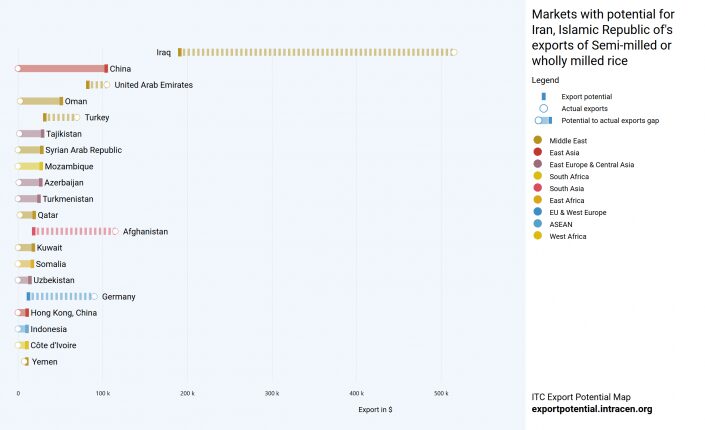Image resolution: width=705 pixels, height=430 pixels.
Task: Click East Europe & Central Asia legend dot
Action: point(537,164)
